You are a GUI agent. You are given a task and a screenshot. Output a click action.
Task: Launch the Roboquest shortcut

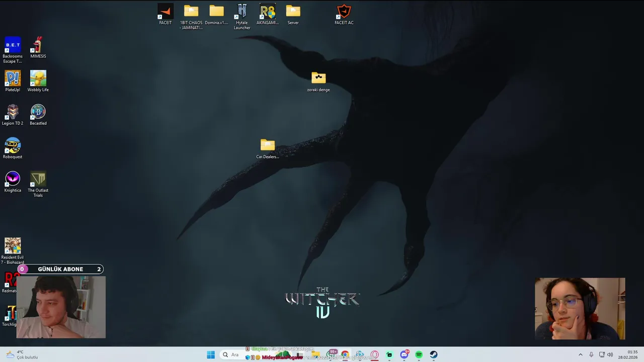[13, 148]
